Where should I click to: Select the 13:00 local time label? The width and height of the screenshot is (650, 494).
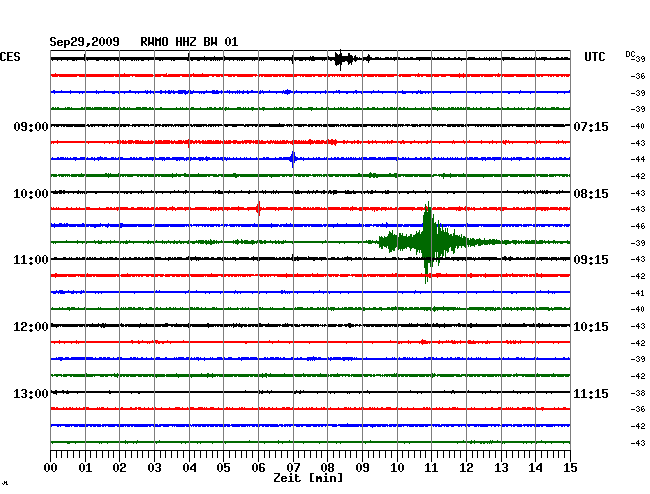pyautogui.click(x=31, y=393)
